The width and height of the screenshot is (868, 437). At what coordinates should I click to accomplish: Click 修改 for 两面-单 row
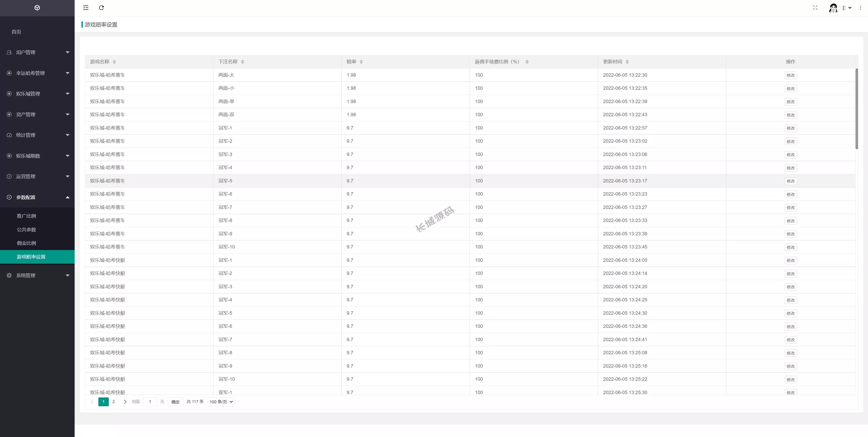(790, 102)
